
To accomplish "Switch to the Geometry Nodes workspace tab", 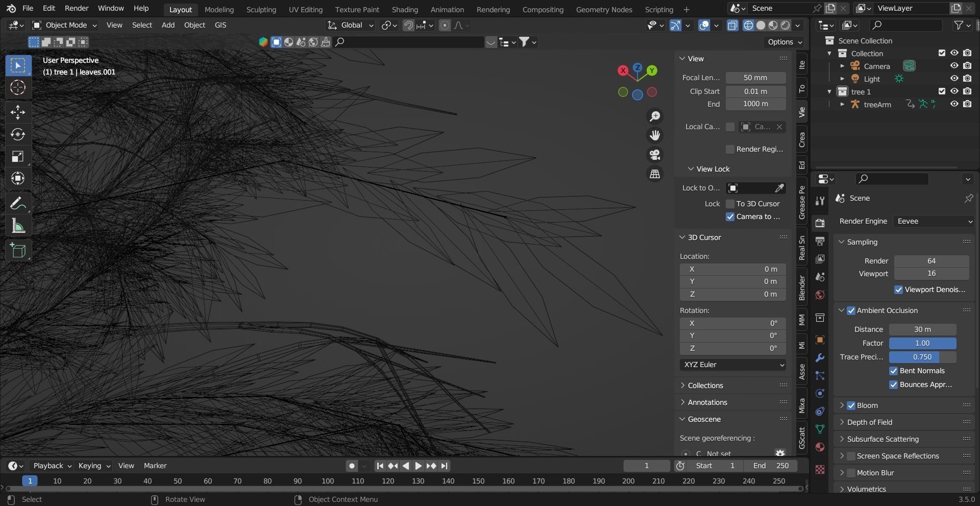I will click(604, 9).
